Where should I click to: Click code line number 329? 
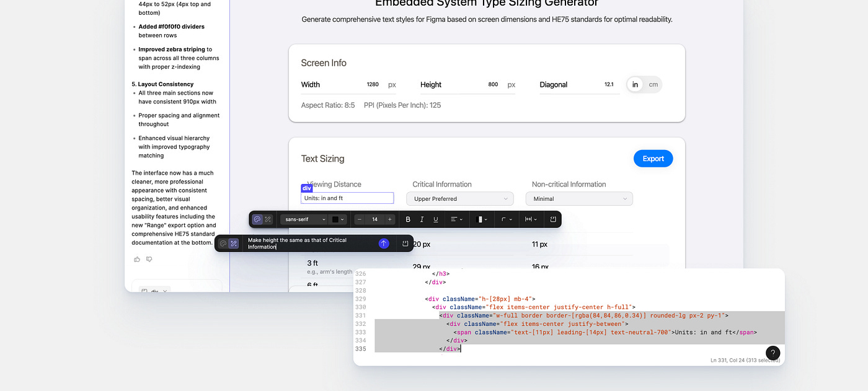tap(361, 299)
